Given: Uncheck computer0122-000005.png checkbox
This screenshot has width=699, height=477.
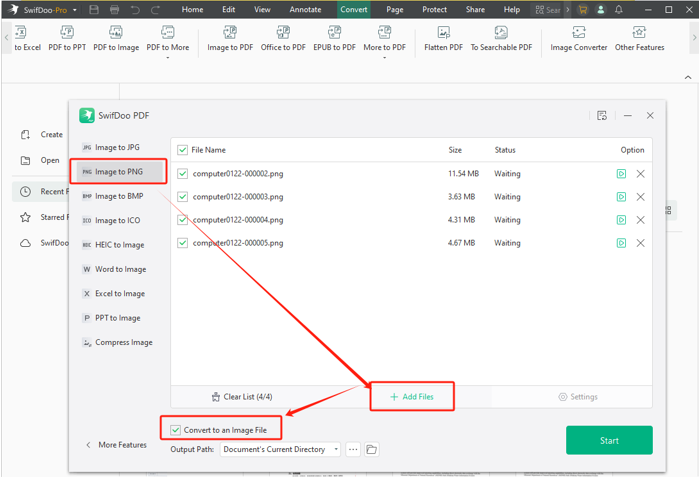Looking at the screenshot, I should pos(182,243).
